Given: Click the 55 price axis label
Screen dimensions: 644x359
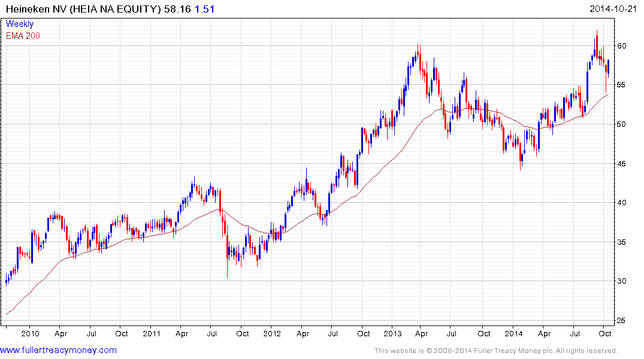Looking at the screenshot, I should (x=622, y=85).
